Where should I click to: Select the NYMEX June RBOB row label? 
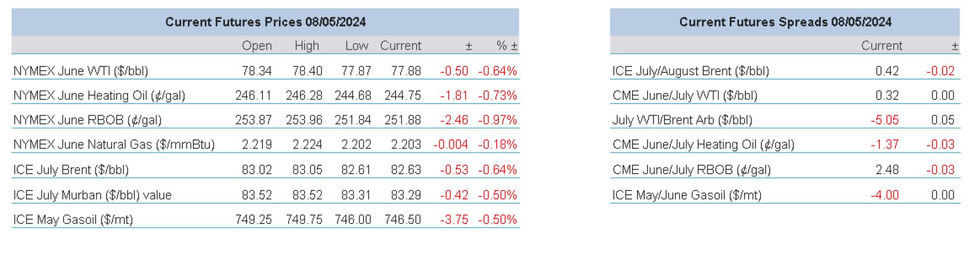click(x=87, y=120)
